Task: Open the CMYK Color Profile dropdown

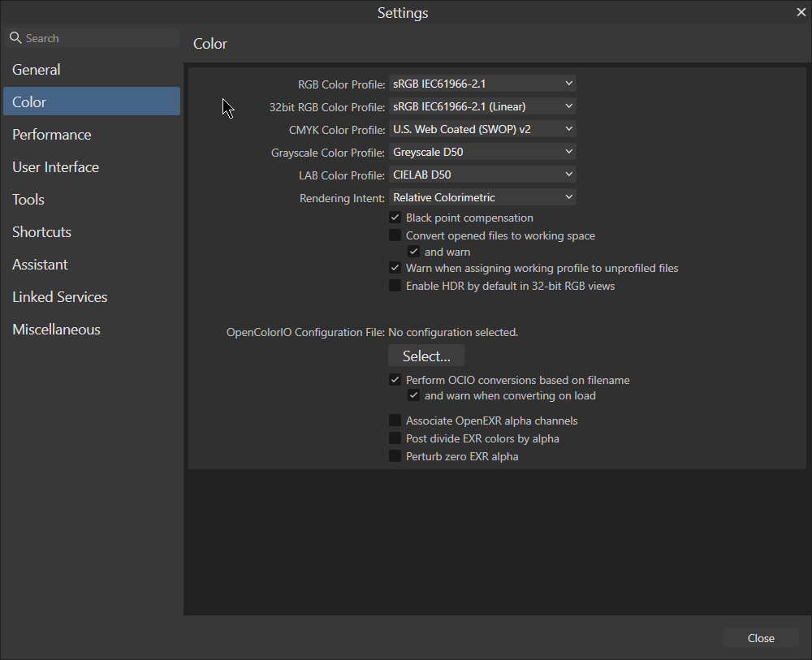Action: pyautogui.click(x=482, y=128)
